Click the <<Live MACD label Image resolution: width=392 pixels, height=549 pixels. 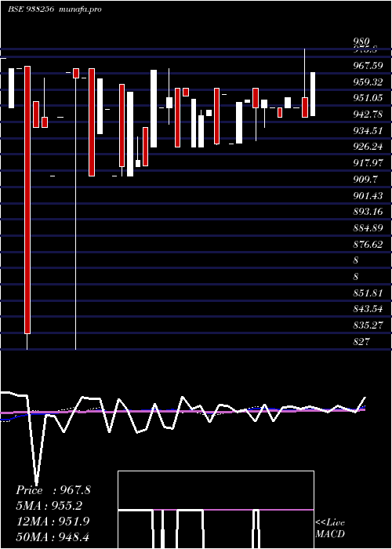point(330,528)
